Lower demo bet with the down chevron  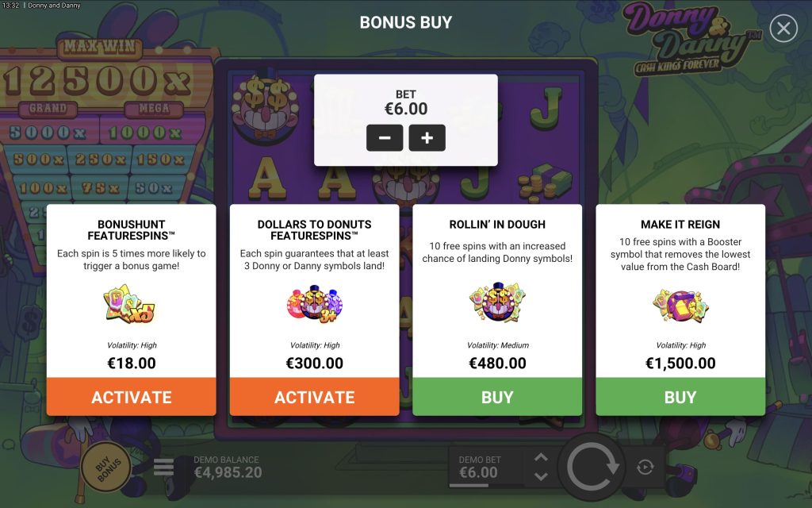point(541,476)
